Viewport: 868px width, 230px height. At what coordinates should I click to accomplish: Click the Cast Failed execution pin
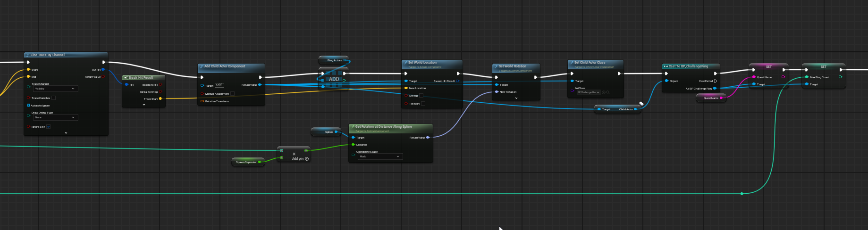tap(716, 81)
